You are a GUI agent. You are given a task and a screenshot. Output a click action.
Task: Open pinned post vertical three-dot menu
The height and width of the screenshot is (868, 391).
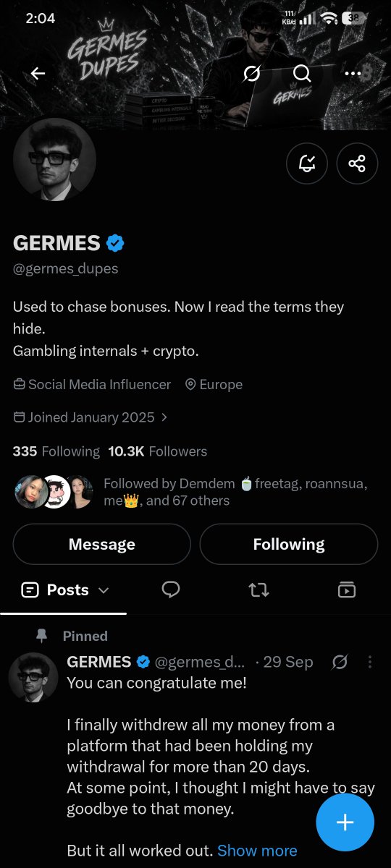[370, 662]
